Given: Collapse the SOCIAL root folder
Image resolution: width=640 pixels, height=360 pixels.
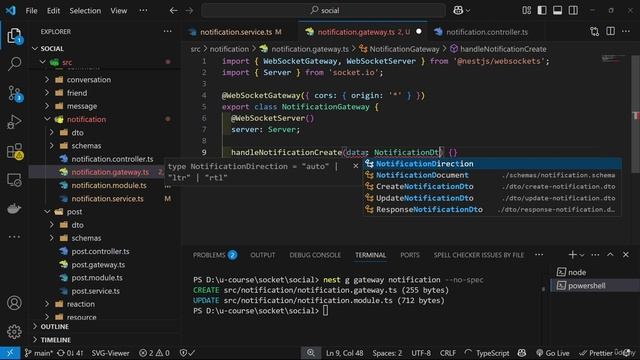Looking at the screenshot, I should coord(52,49).
